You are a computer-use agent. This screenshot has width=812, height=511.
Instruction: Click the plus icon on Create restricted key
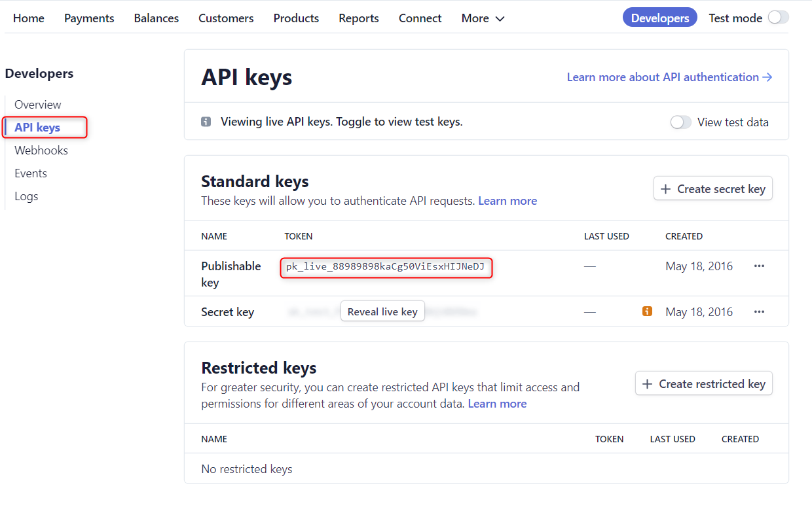point(647,384)
